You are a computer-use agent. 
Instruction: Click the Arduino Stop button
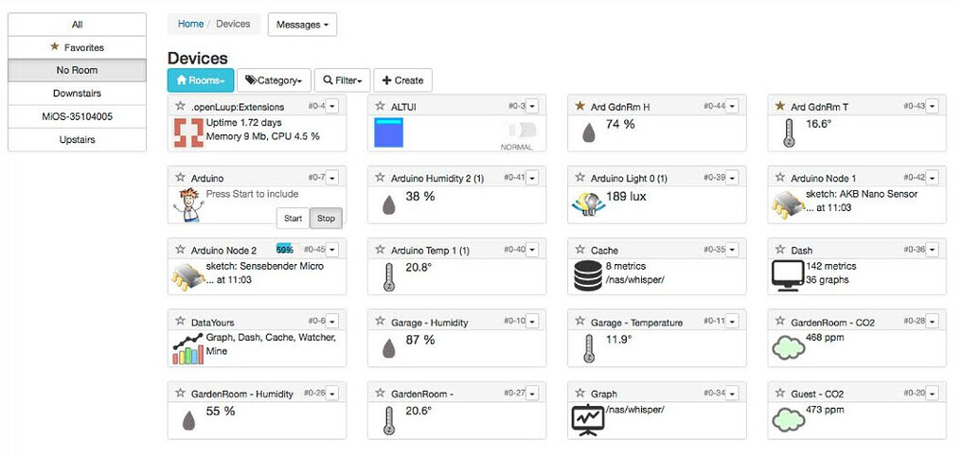pyautogui.click(x=326, y=218)
